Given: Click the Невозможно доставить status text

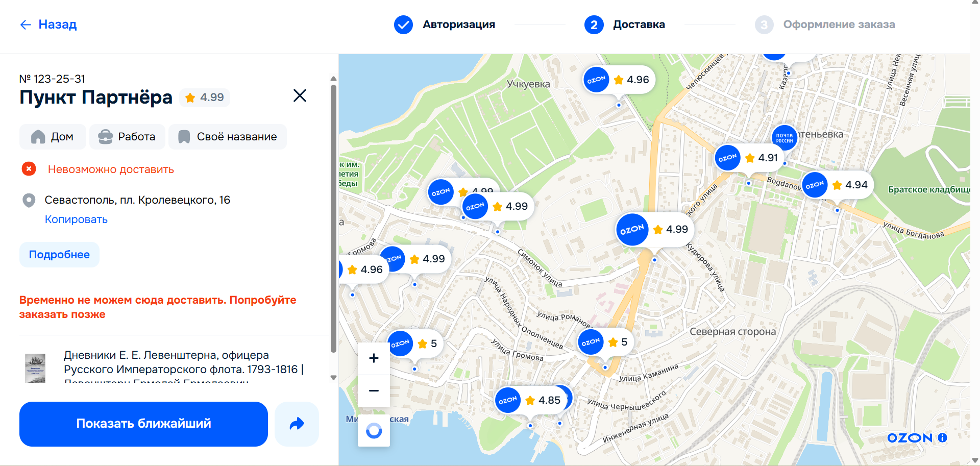Looking at the screenshot, I should [111, 169].
